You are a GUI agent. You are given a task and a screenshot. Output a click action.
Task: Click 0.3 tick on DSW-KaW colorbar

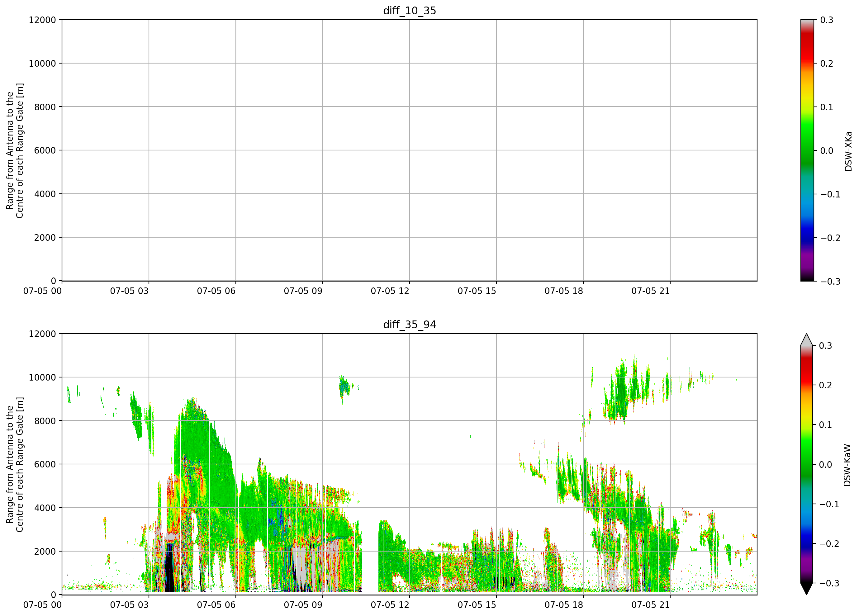pos(826,346)
